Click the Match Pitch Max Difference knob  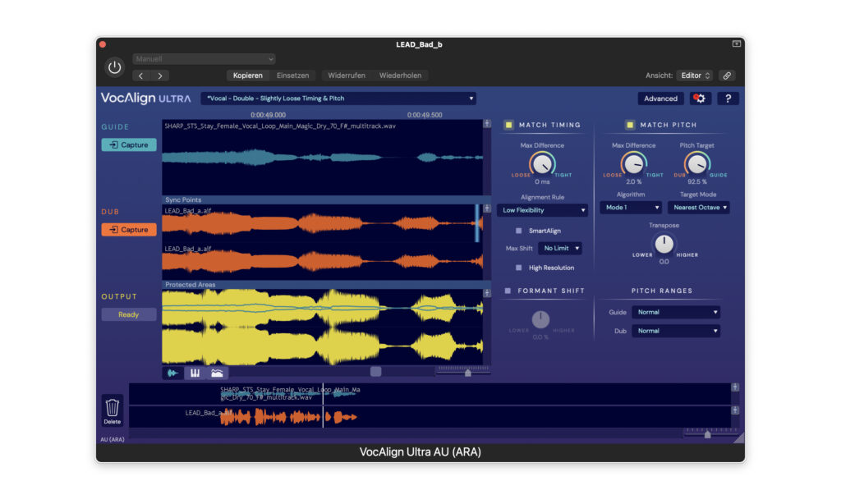(x=633, y=164)
